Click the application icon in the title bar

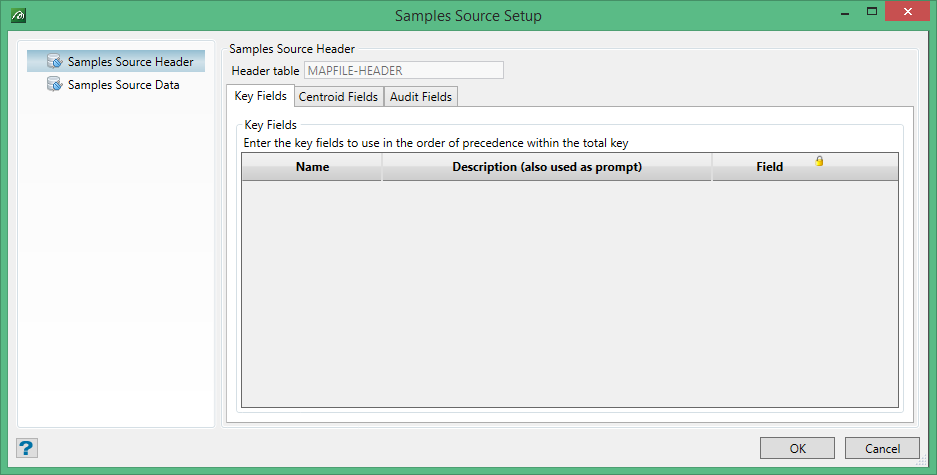[x=19, y=16]
